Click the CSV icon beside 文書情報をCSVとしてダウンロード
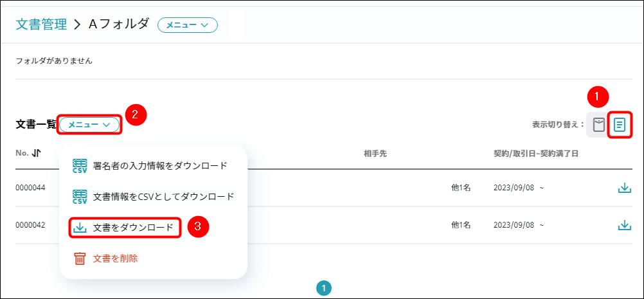644x299 pixels. 80,197
